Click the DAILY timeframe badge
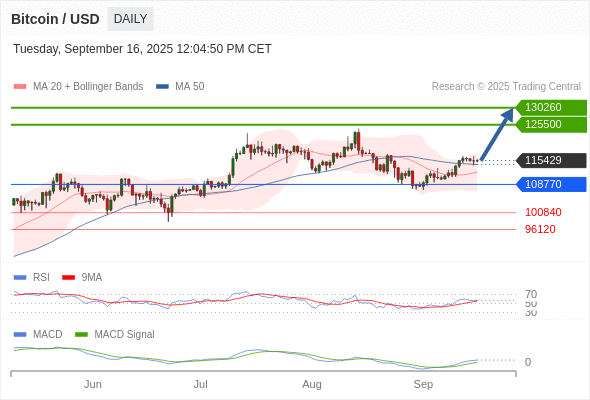The height and width of the screenshot is (400, 590). tap(130, 19)
